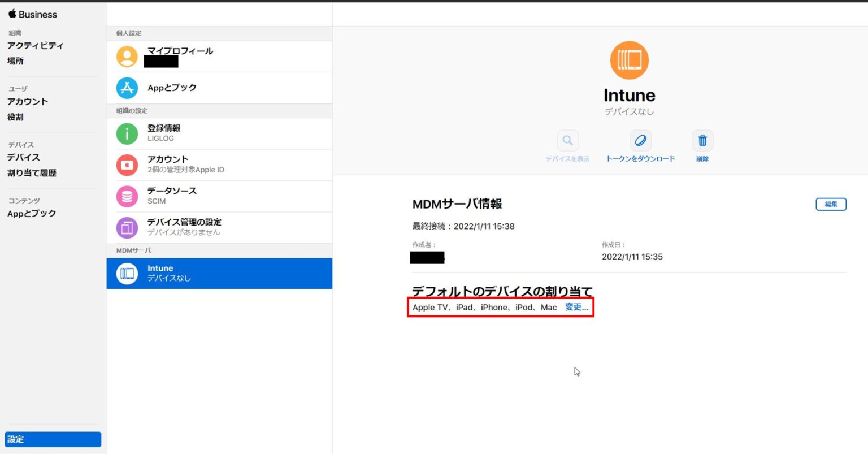Viewport: 868px width, 454px height.
Task: Click the 削除 trash icon
Action: [701, 140]
